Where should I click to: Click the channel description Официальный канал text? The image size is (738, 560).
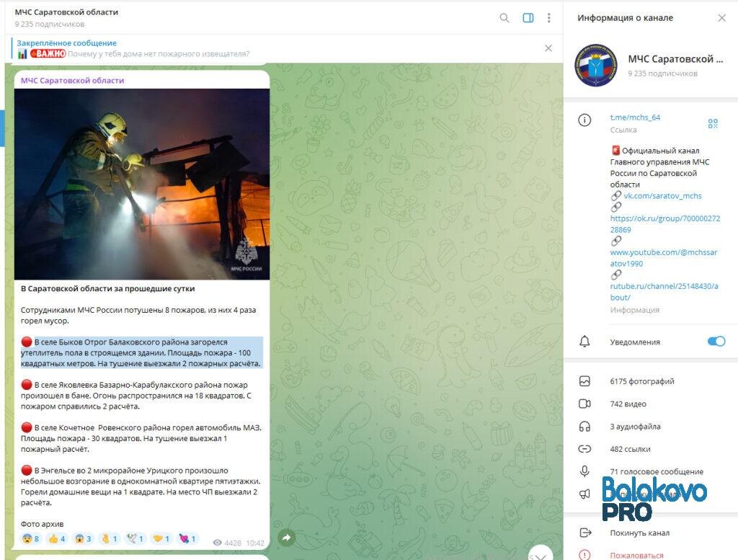(x=659, y=167)
